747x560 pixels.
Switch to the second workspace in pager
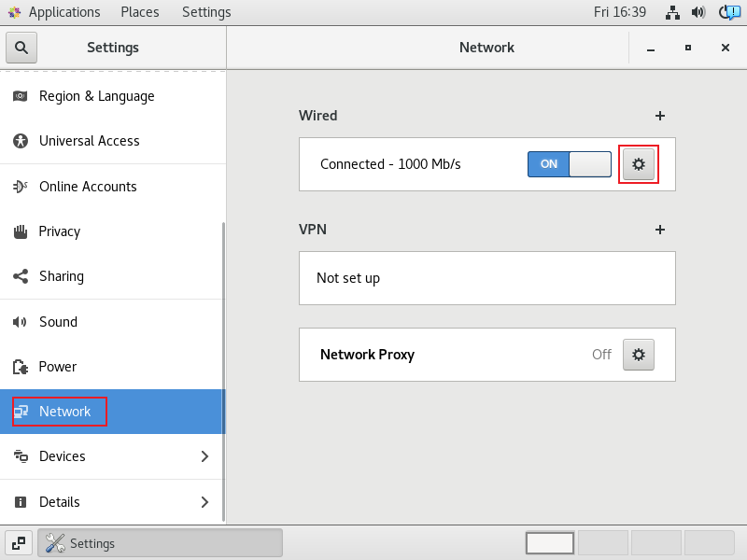[x=602, y=543]
